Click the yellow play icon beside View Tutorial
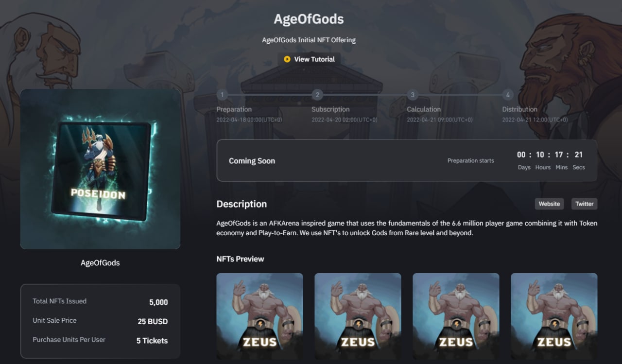The height and width of the screenshot is (364, 622). pos(287,59)
